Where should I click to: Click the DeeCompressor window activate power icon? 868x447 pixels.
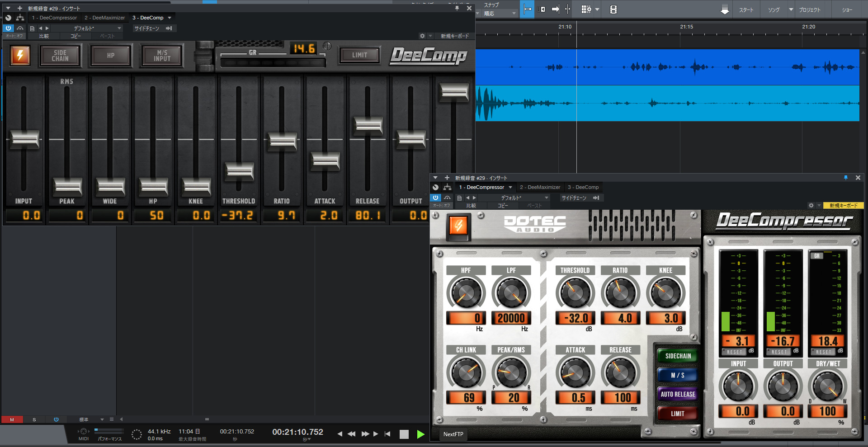coord(435,198)
